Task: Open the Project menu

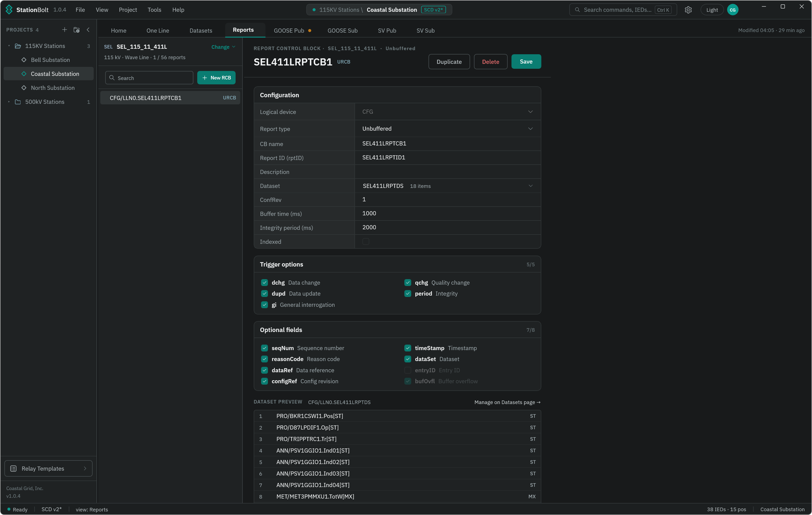Action: coord(128,10)
